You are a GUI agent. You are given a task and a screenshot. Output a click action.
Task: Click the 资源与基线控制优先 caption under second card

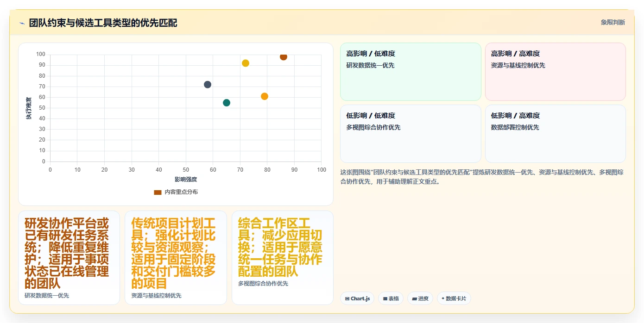[156, 295]
